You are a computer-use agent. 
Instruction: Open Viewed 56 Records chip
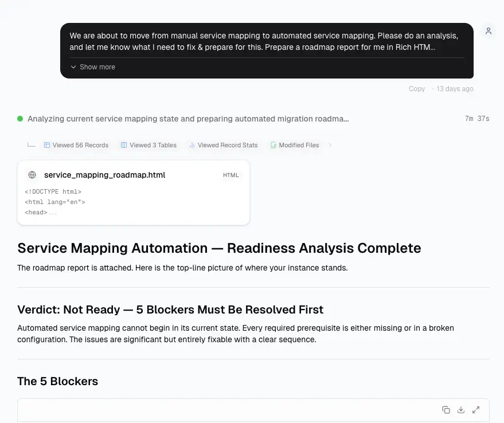[76, 145]
